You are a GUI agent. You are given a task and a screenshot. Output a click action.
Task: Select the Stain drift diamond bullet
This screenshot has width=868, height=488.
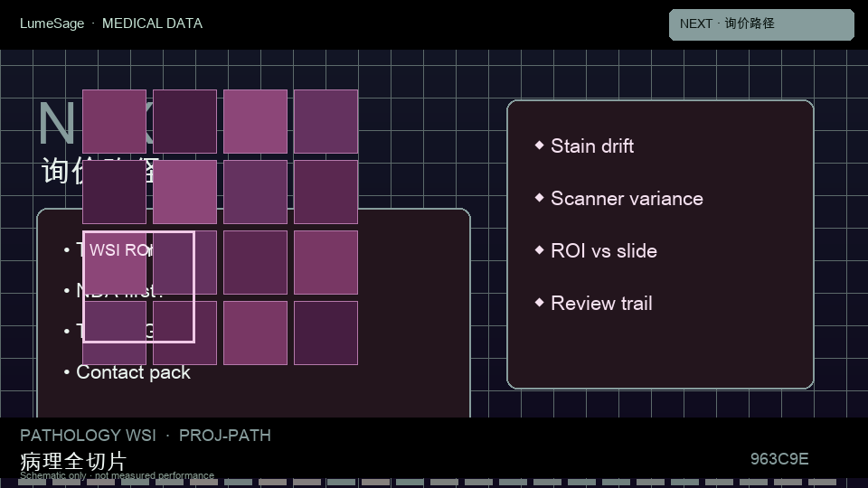539,145
